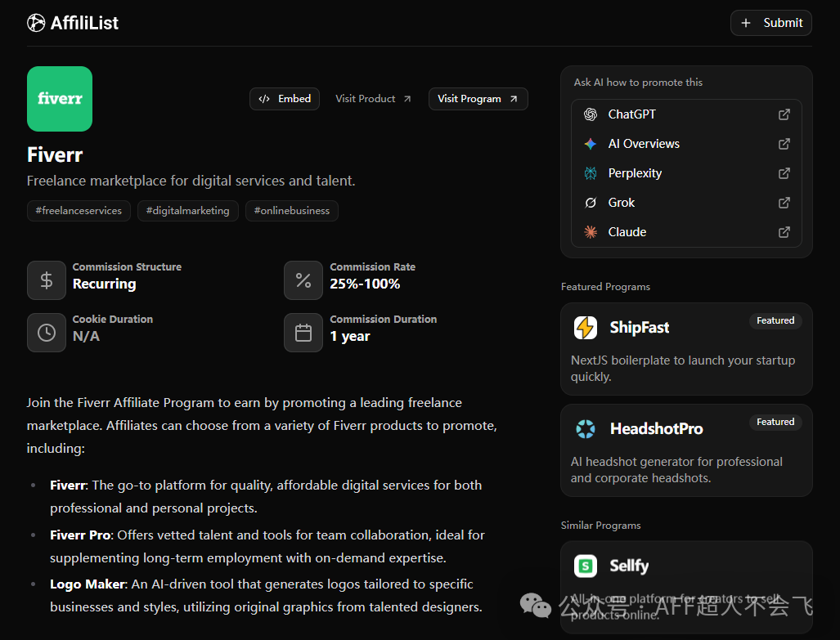Open the Visit Product link
Screen dimensions: 840x640
373,99
